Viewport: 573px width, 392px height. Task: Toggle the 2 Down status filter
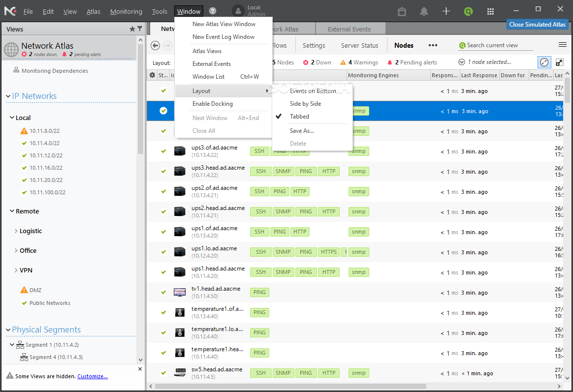[x=317, y=62]
